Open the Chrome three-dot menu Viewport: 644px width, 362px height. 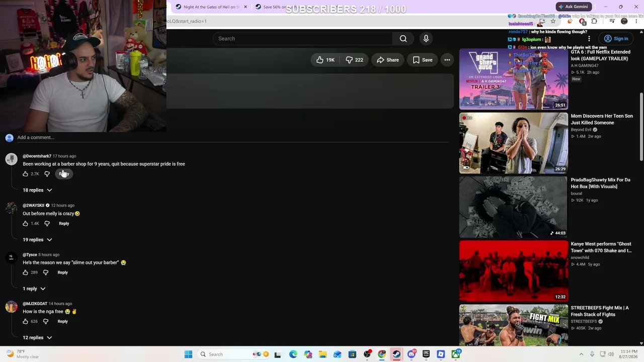(636, 21)
